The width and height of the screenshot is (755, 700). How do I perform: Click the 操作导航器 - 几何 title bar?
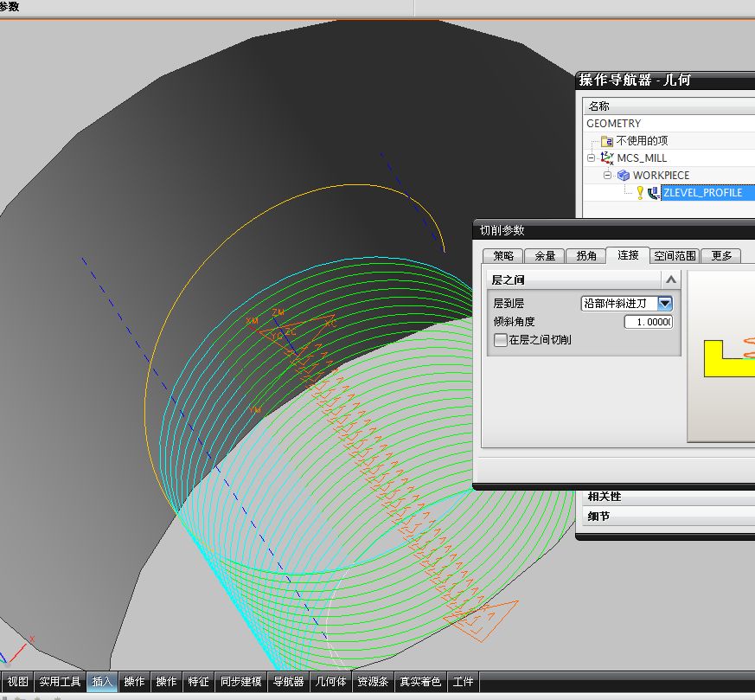tap(665, 80)
